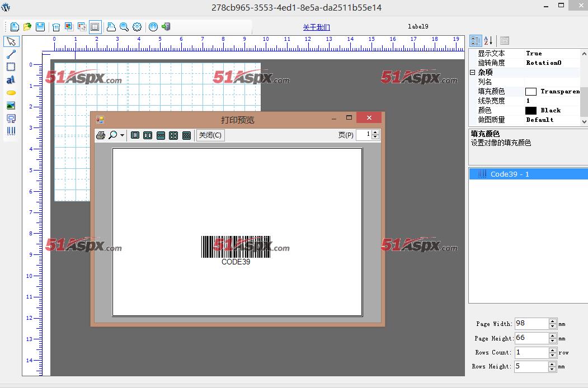
Task: Increase preview page number
Action: (x=375, y=133)
